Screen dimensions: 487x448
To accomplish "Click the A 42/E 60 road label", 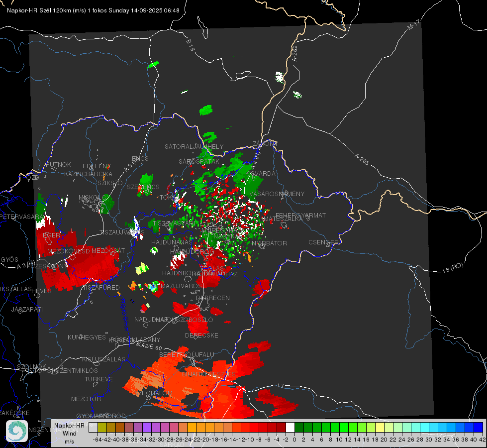I will 149,345.
